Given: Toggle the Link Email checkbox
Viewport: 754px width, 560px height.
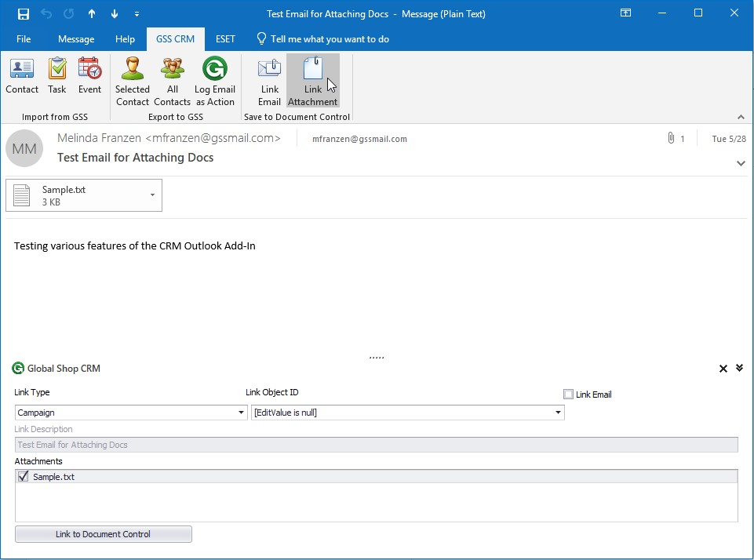Looking at the screenshot, I should pos(568,395).
